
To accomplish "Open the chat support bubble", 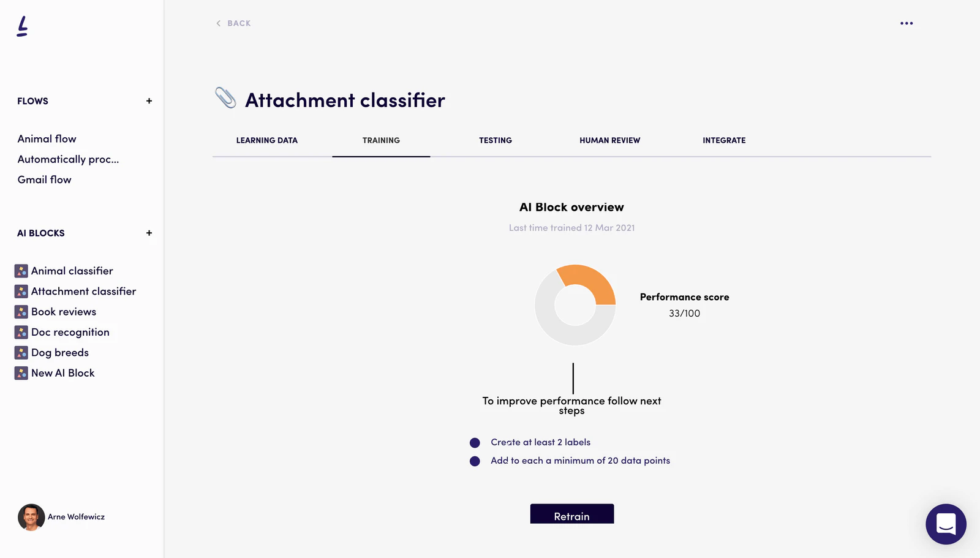I will click(x=945, y=524).
